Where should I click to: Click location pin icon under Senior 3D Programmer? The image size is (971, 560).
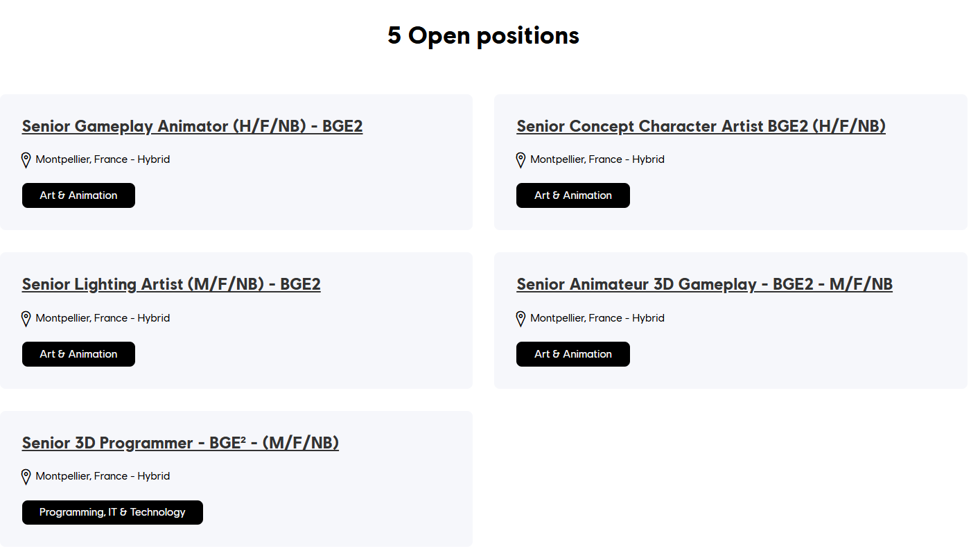pos(26,477)
